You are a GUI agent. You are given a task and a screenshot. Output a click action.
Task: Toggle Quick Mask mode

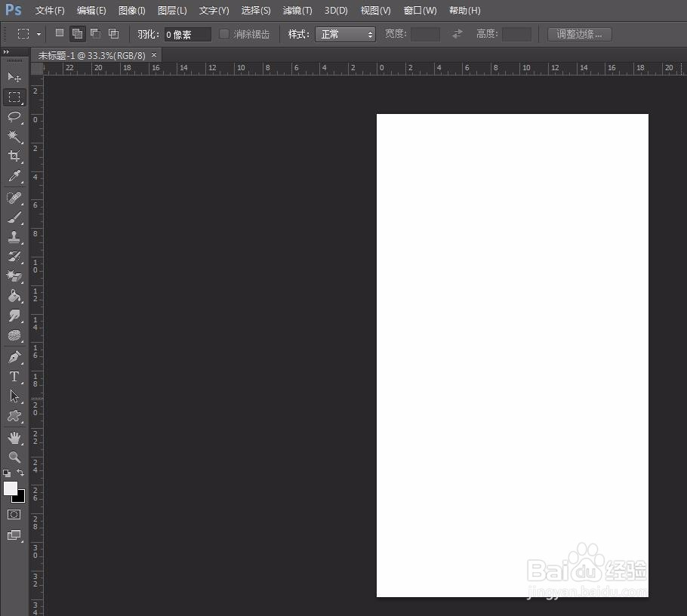pyautogui.click(x=14, y=514)
